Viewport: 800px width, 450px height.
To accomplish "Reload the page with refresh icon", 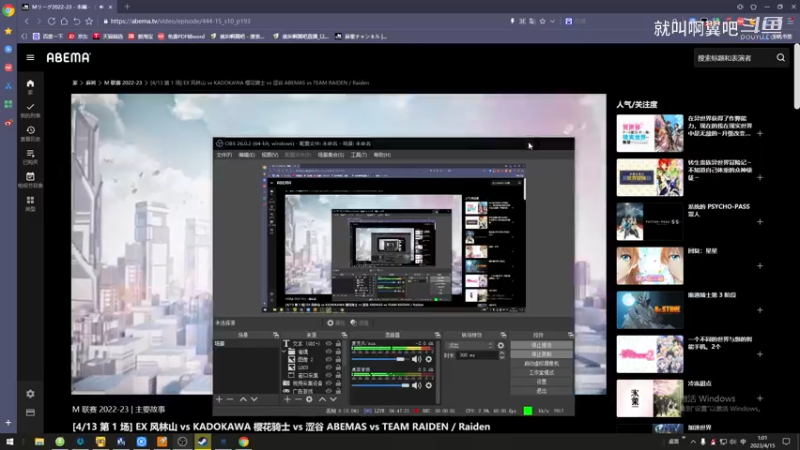I will tap(52, 21).
